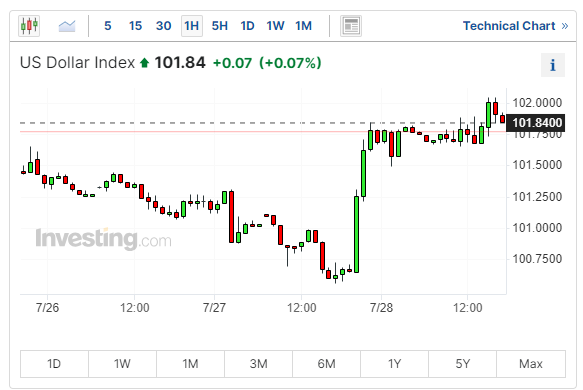The width and height of the screenshot is (583, 390).
Task: Open the Technical Chart link
Action: point(515,26)
